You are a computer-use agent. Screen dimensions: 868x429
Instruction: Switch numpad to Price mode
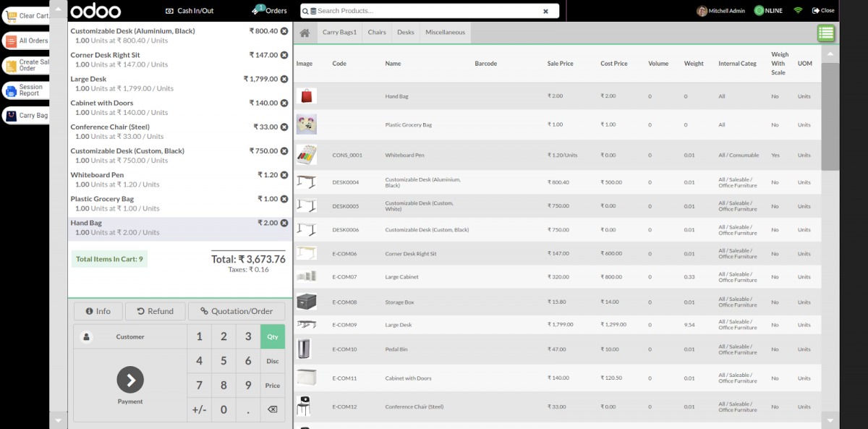[273, 386]
